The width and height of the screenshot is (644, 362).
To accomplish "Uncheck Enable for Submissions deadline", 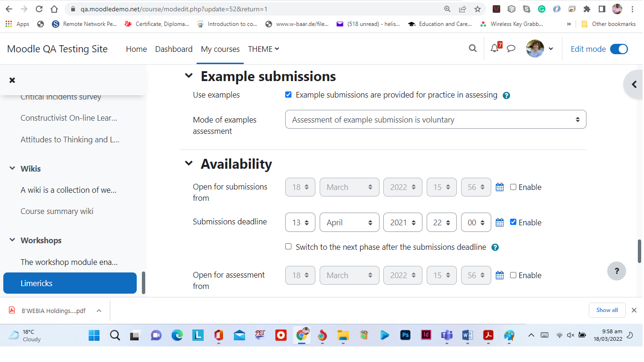I will (x=513, y=222).
